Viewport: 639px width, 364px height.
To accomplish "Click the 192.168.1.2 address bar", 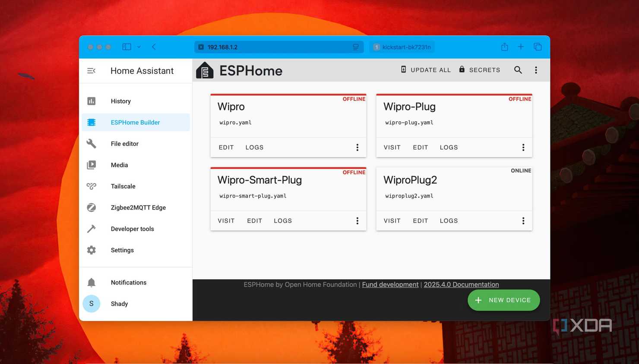I will pyautogui.click(x=279, y=47).
